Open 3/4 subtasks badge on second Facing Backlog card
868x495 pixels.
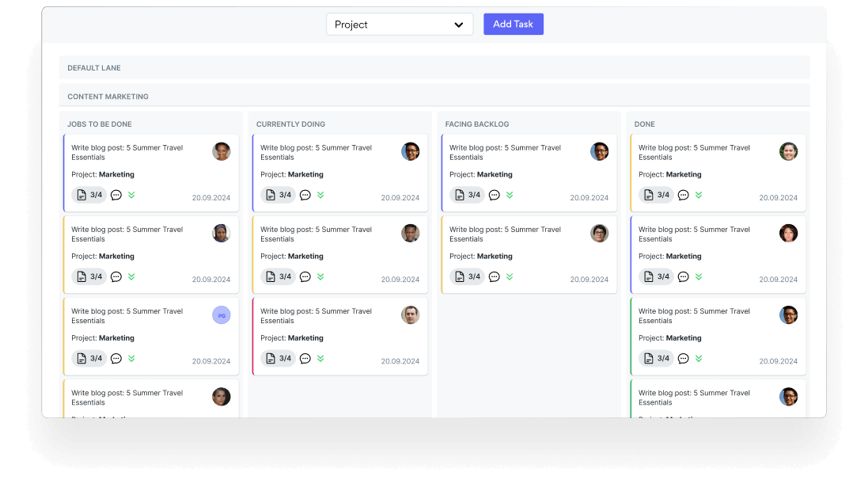[x=467, y=276]
